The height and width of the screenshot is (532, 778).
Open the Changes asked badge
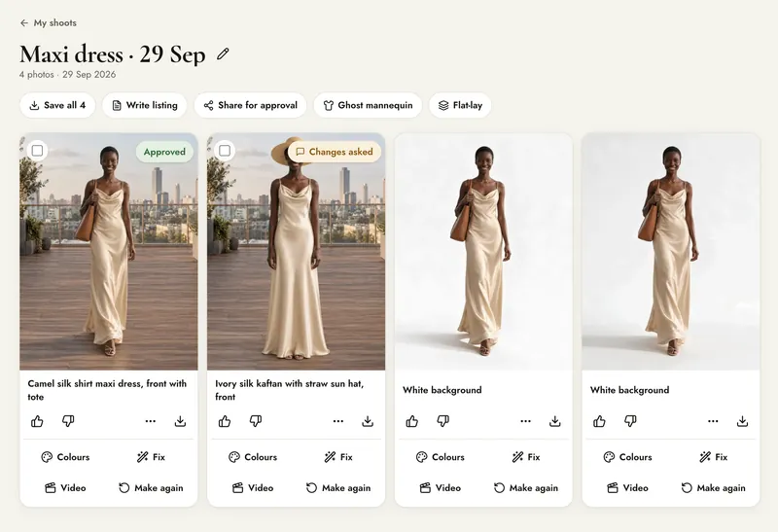pyautogui.click(x=335, y=152)
